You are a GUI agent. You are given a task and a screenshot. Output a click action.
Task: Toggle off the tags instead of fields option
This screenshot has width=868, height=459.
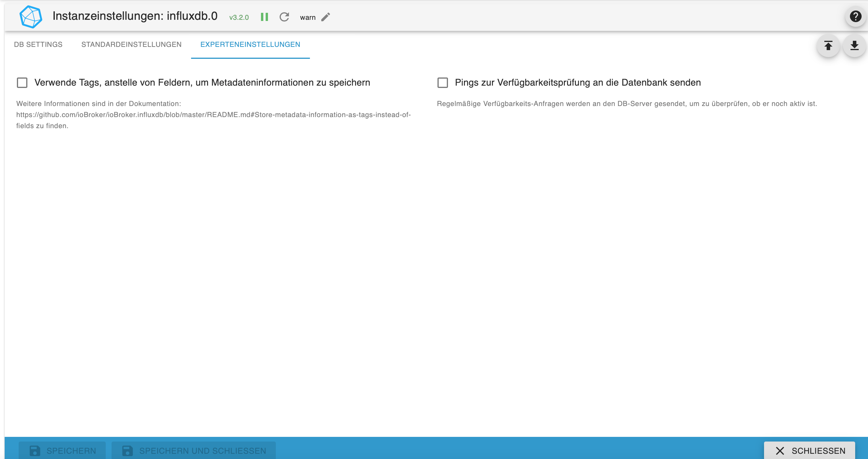(22, 82)
